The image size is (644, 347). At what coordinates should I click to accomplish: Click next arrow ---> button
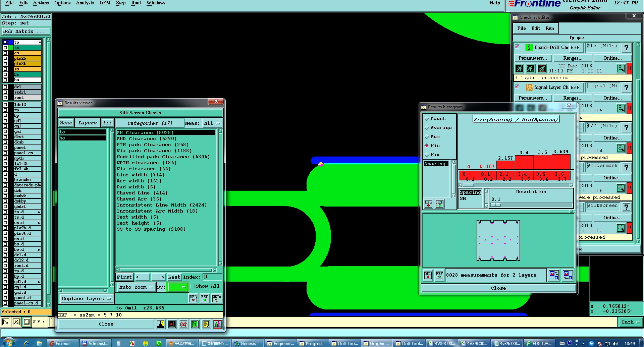point(158,277)
